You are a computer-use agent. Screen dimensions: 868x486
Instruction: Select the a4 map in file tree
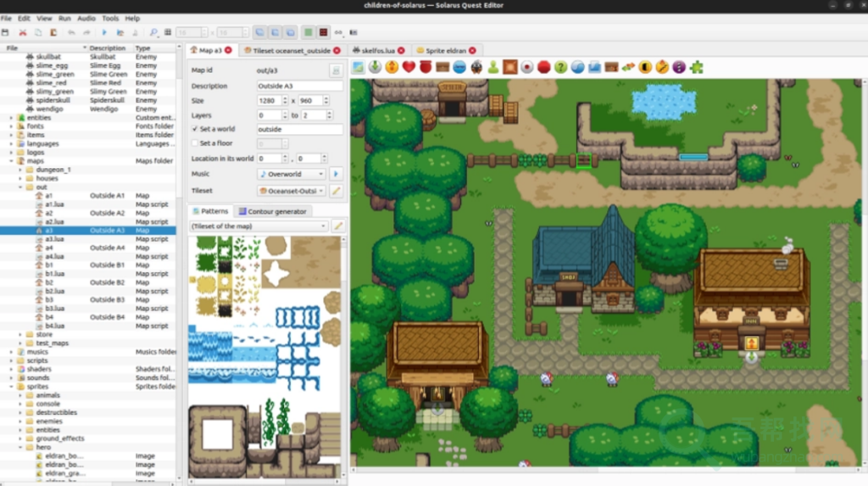[48, 248]
